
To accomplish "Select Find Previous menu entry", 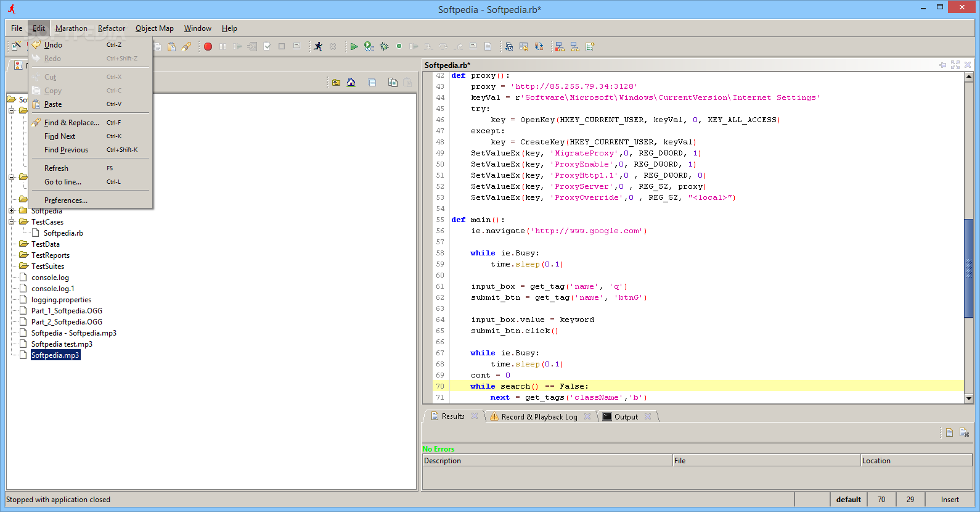I will point(91,150).
